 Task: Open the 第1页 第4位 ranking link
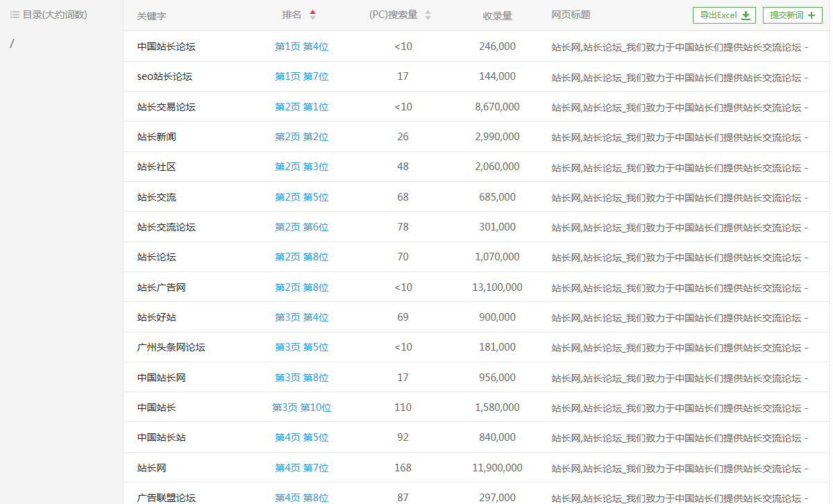301,47
